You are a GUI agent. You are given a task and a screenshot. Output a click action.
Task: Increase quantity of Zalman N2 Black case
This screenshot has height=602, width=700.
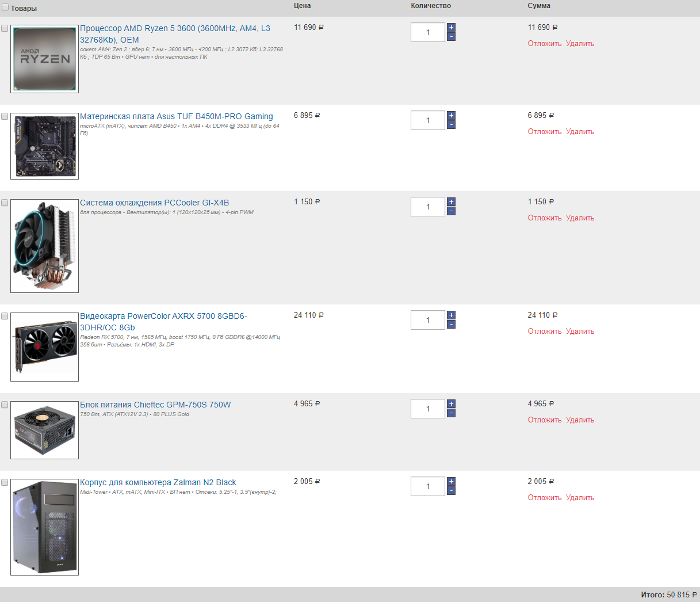tap(451, 482)
